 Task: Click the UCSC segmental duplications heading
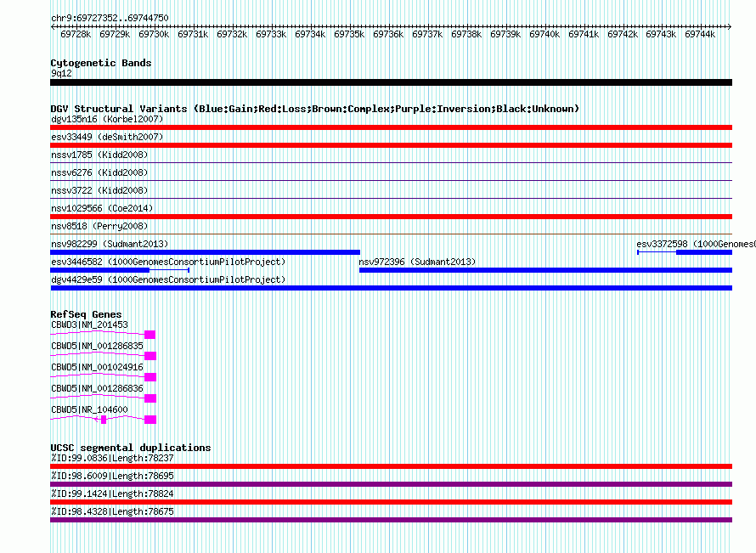131,448
